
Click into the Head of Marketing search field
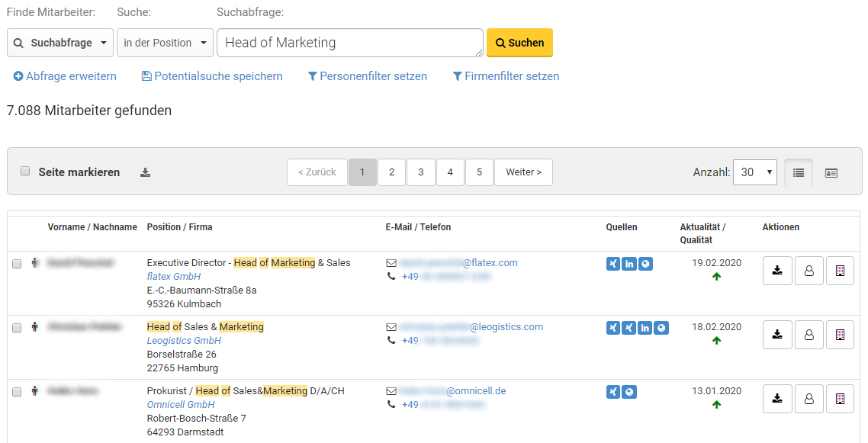point(349,43)
